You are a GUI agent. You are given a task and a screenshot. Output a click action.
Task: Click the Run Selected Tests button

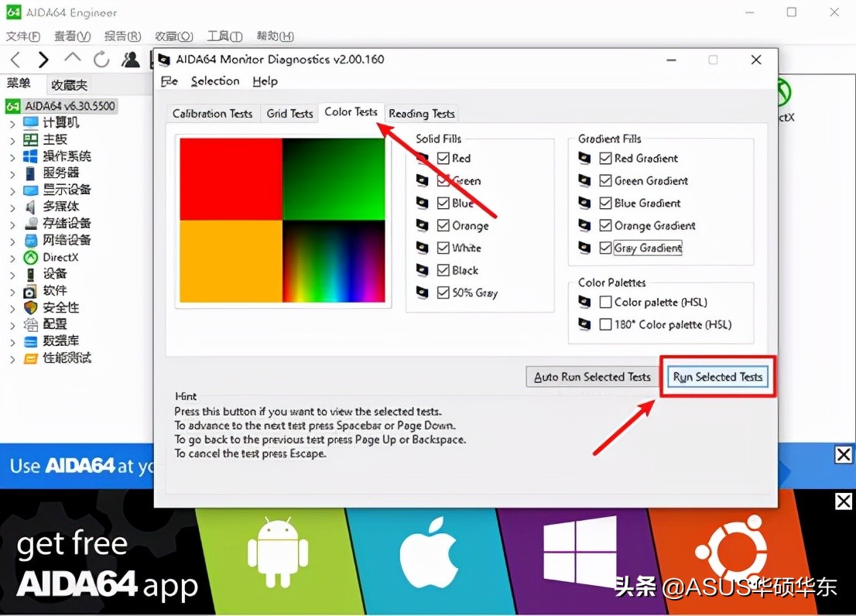click(x=717, y=377)
